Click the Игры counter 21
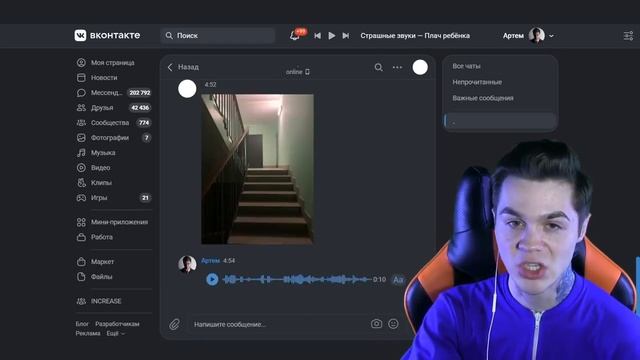This screenshot has height=360, width=640. 145,198
